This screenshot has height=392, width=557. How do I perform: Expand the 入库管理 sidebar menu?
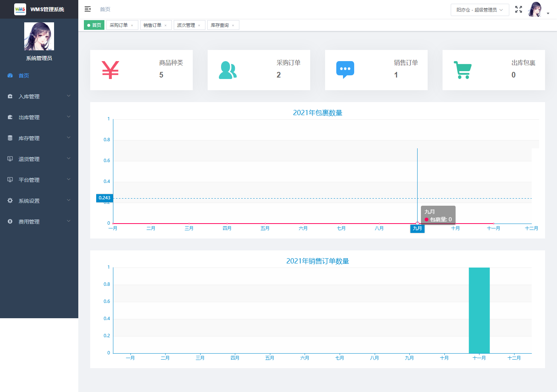click(39, 97)
